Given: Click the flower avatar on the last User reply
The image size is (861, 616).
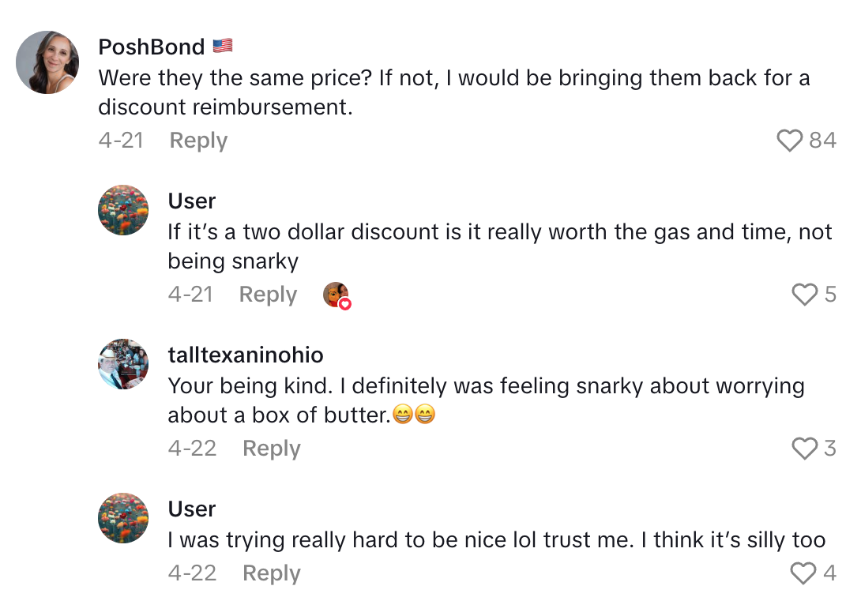Looking at the screenshot, I should pyautogui.click(x=123, y=518).
